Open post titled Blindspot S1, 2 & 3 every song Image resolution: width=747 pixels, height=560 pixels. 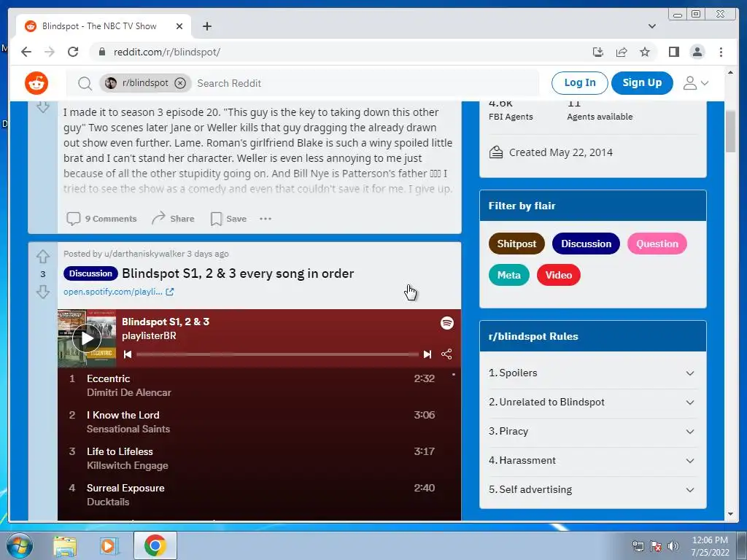(x=238, y=273)
